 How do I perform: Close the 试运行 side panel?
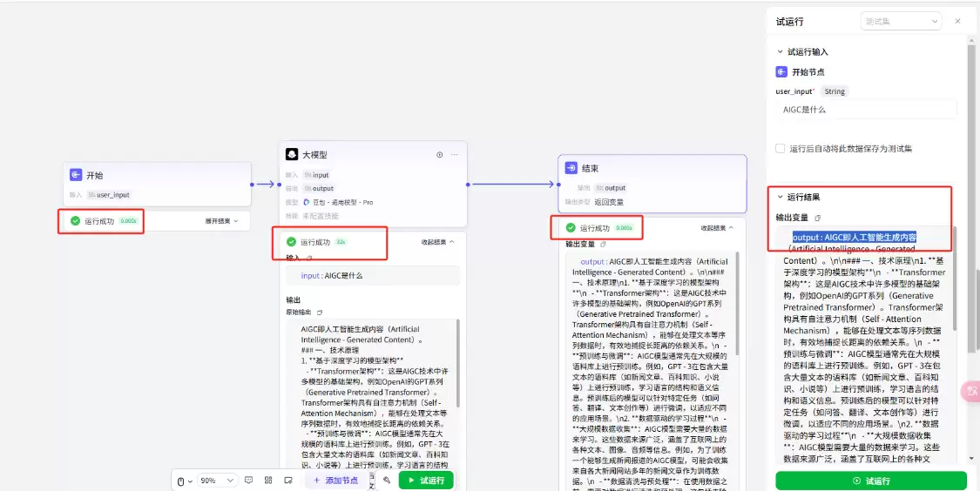coord(957,21)
